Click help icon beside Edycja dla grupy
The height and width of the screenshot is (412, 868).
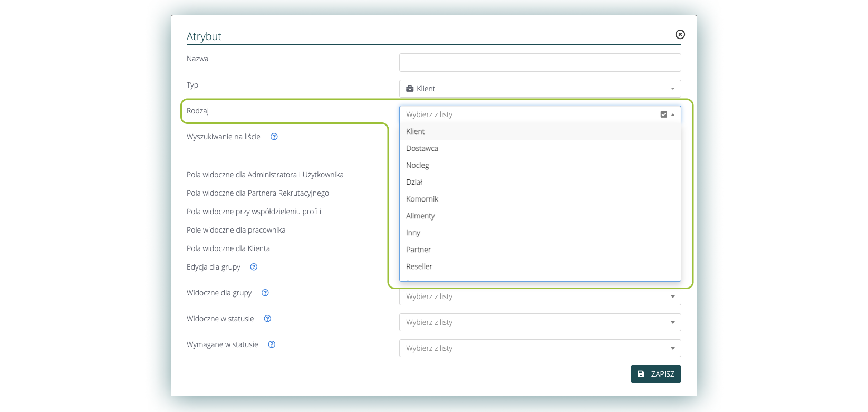[254, 267]
